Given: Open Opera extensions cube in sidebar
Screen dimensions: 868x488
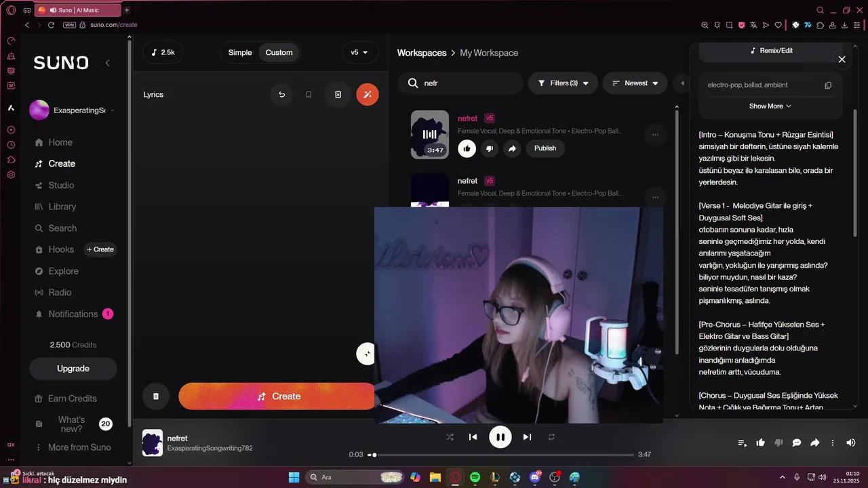Looking at the screenshot, I should click(x=11, y=160).
